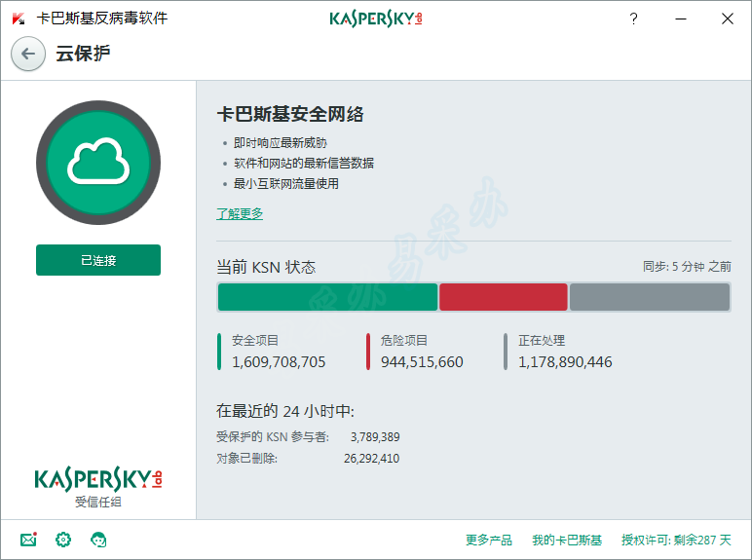Click the red dangerous segment of KSN bar
Viewport: 752px width, 560px height.
(503, 297)
